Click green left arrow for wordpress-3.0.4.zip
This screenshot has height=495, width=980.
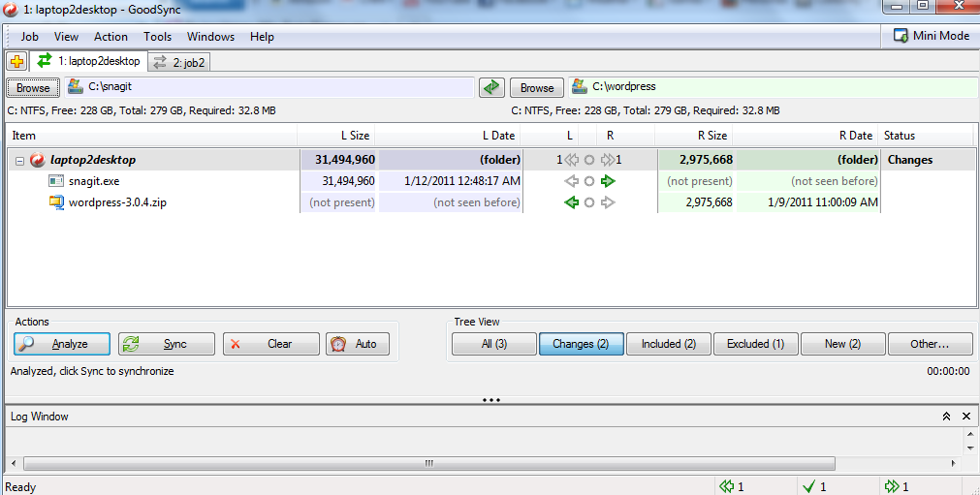tap(571, 202)
